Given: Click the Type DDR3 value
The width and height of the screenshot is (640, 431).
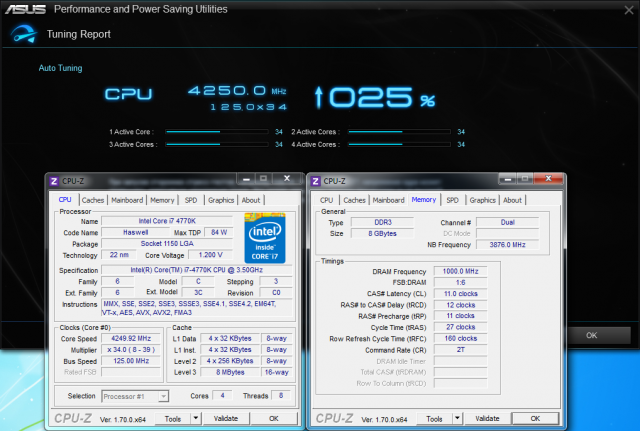Looking at the screenshot, I should [x=382, y=222].
